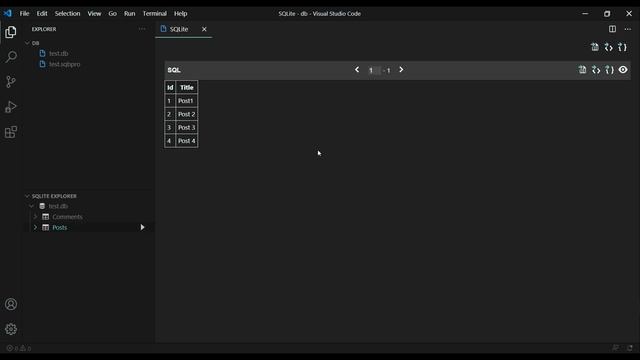Open the Search view in activity bar
This screenshot has height=360, width=640.
11,57
